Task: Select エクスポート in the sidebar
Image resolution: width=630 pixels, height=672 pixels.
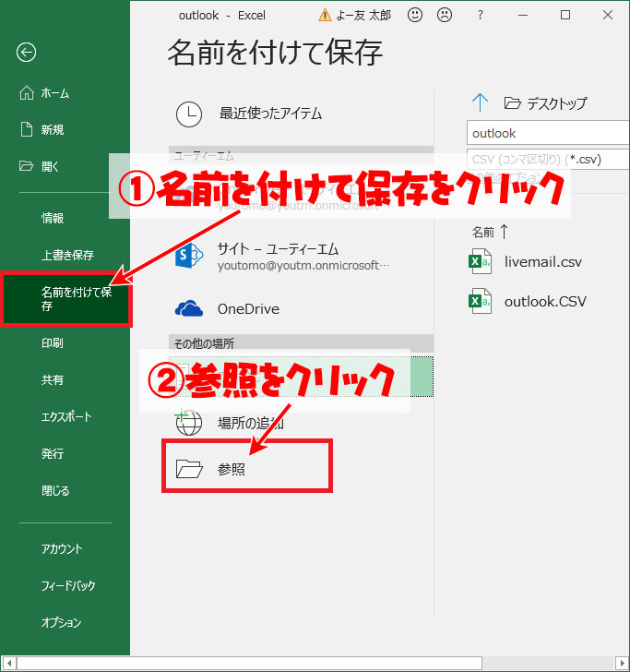Action: click(x=65, y=416)
